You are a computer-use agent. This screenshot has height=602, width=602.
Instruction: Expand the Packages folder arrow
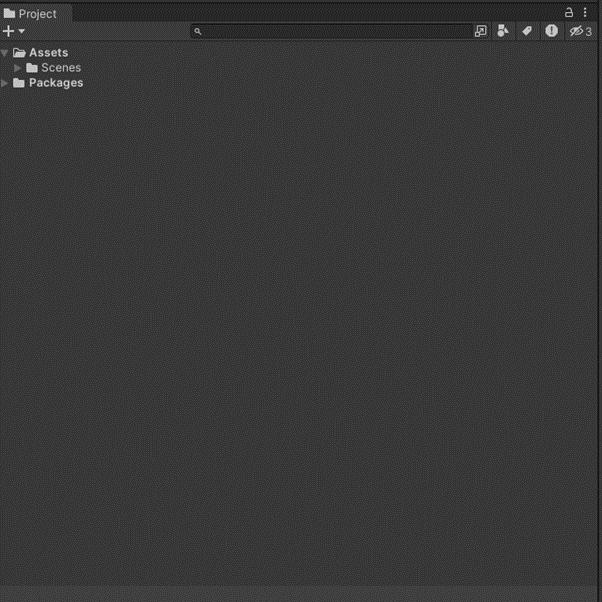coord(5,83)
